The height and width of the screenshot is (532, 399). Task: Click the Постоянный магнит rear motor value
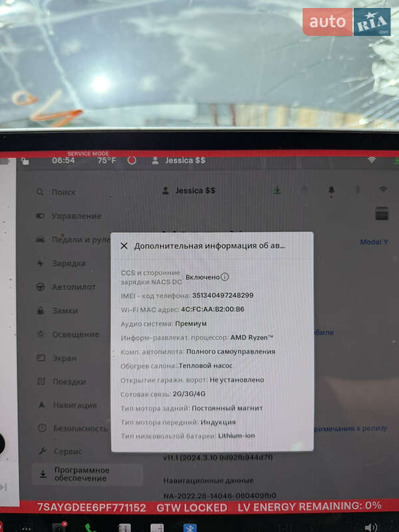(x=227, y=408)
